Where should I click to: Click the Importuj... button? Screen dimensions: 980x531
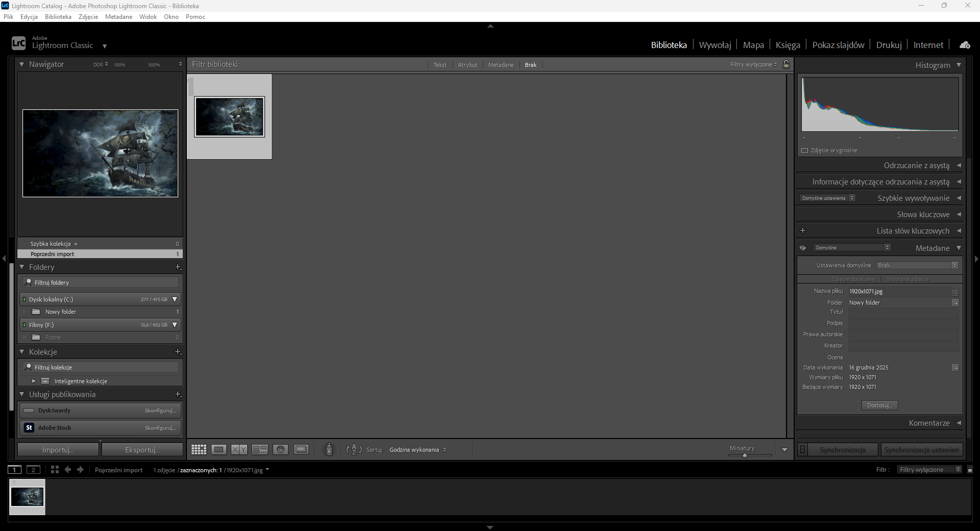[x=58, y=450]
